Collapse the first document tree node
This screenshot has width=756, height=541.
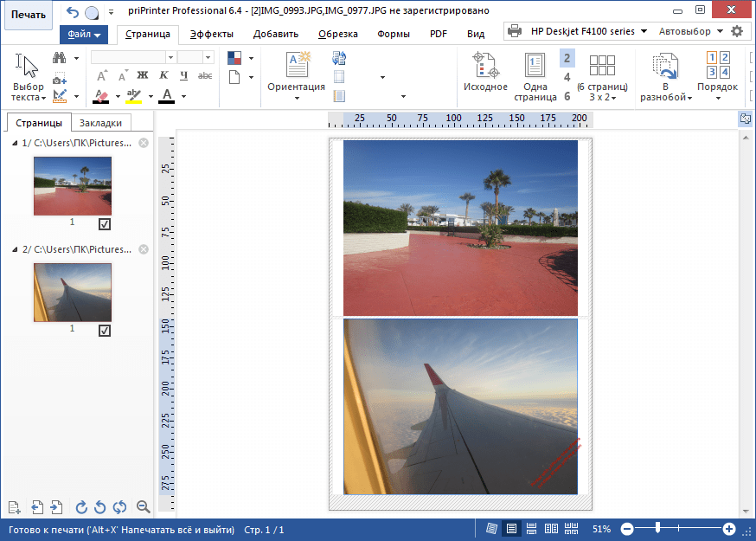pyautogui.click(x=15, y=143)
